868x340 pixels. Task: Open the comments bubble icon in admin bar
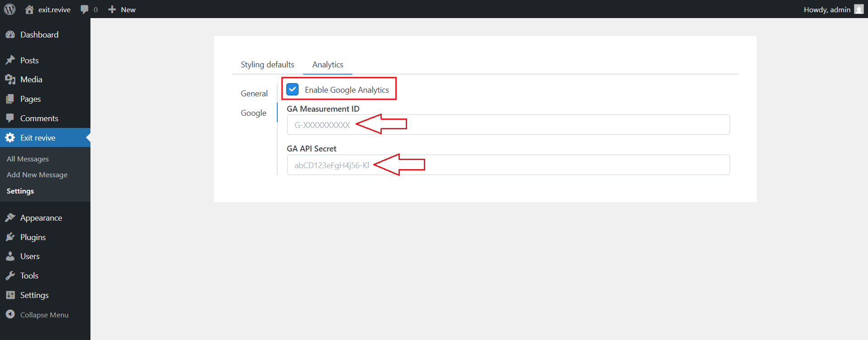[x=85, y=9]
